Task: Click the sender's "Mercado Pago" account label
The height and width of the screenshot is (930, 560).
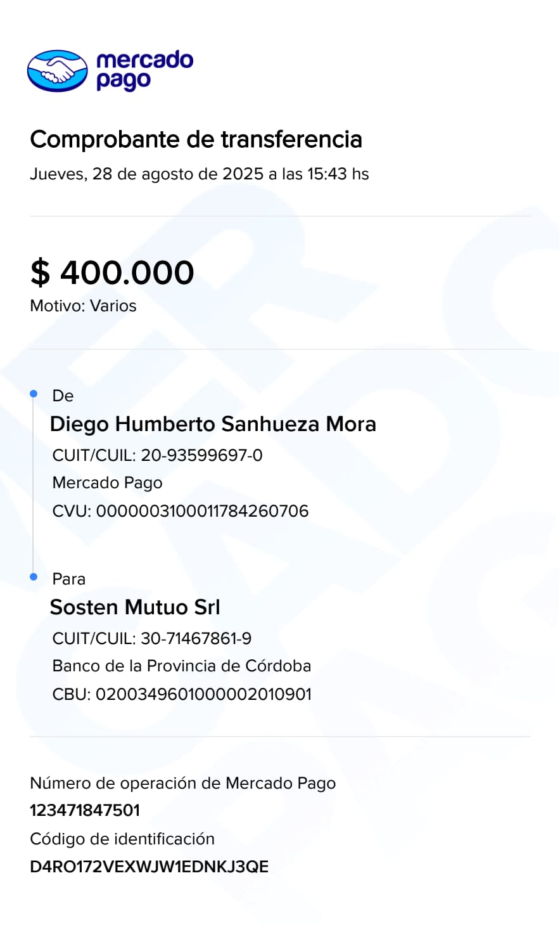Action: click(107, 483)
